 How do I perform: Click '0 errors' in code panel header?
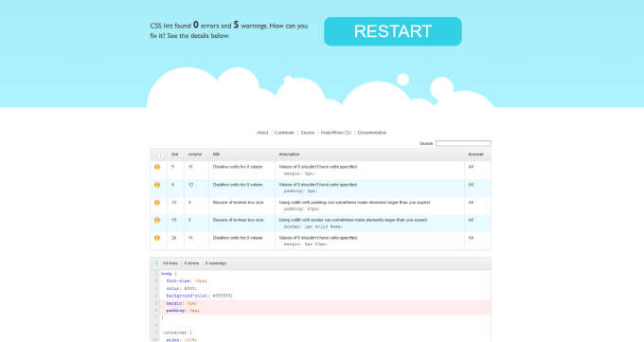point(191,263)
